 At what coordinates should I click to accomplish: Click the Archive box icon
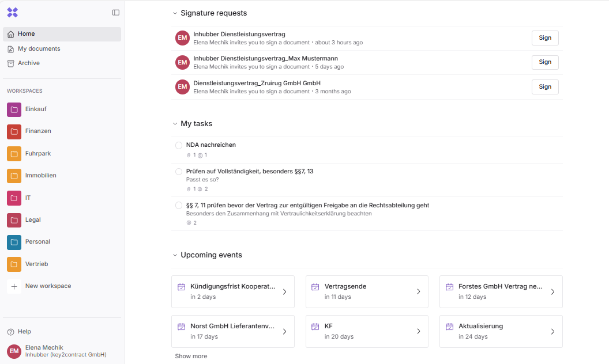pyautogui.click(x=10, y=63)
